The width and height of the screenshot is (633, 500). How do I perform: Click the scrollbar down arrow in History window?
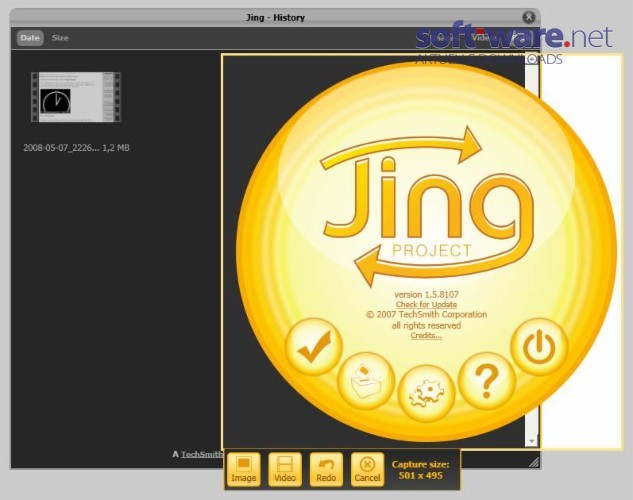[532, 441]
